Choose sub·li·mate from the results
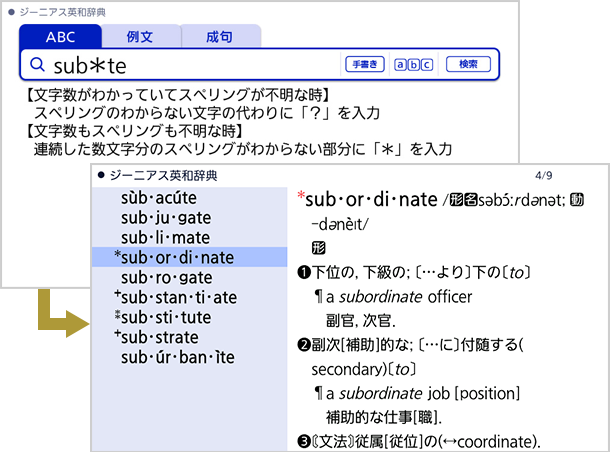The image size is (610, 452). (165, 238)
